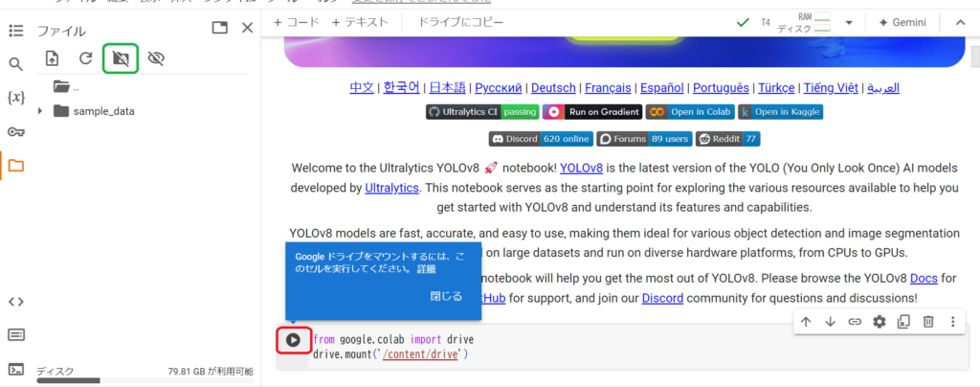Open the secrets key panel

pyautogui.click(x=15, y=131)
